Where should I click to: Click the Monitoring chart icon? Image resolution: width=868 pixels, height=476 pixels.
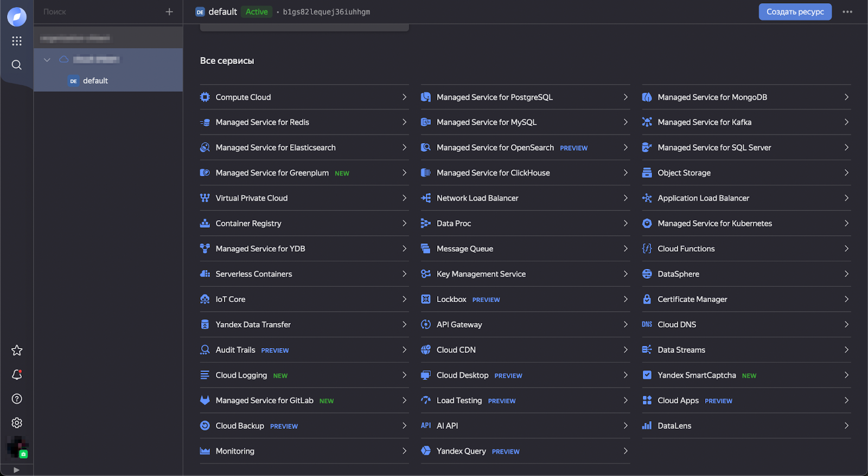click(205, 451)
